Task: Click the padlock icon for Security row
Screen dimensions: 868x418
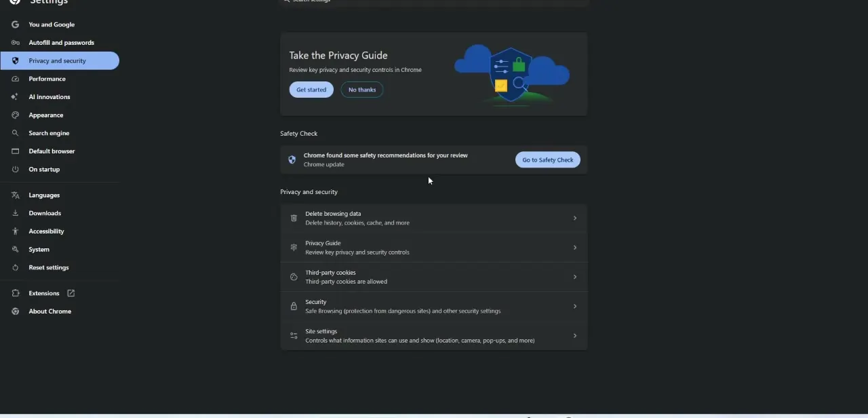Action: point(294,306)
